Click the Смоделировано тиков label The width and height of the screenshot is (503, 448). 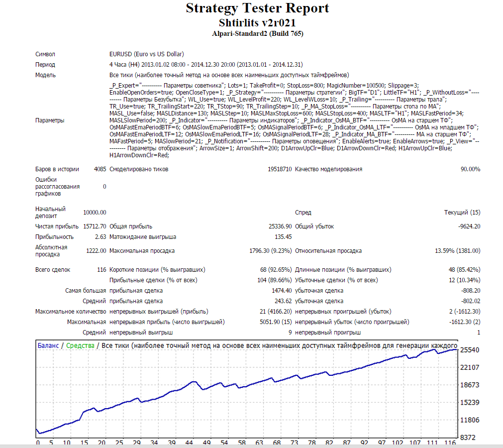coord(139,169)
